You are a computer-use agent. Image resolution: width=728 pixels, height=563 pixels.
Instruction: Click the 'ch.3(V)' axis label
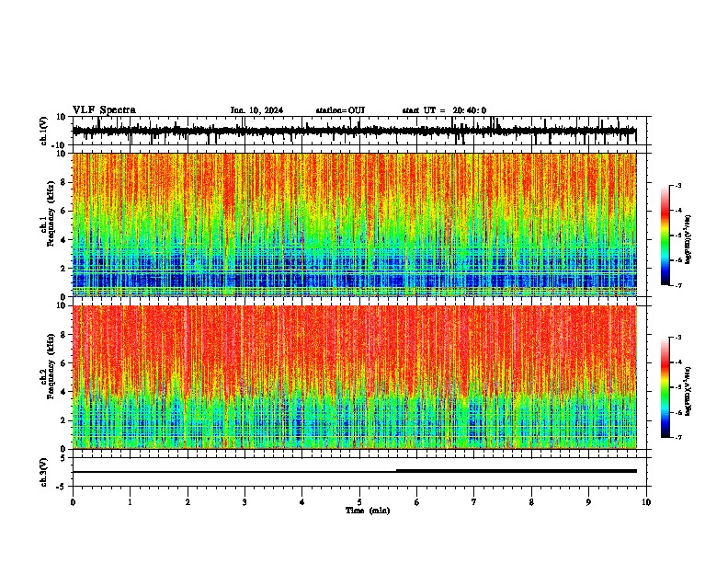[x=44, y=472]
